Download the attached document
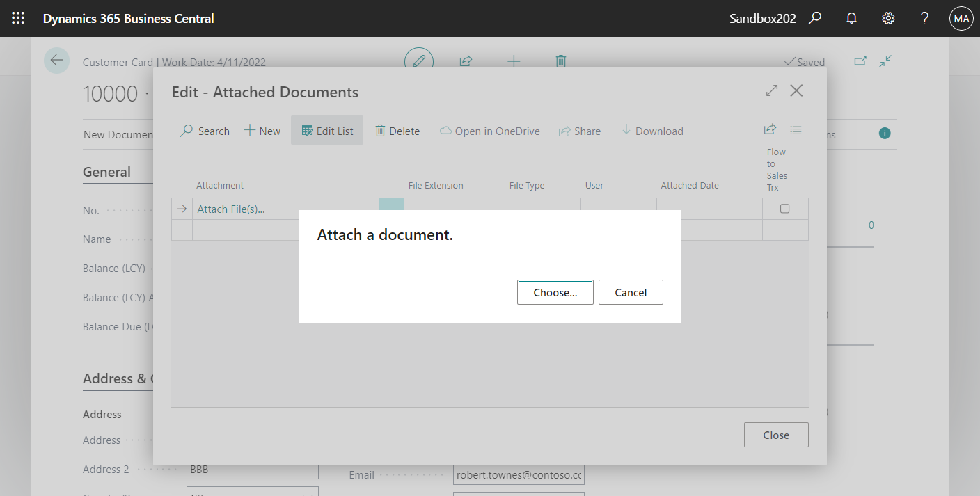The image size is (980, 496). pos(651,131)
